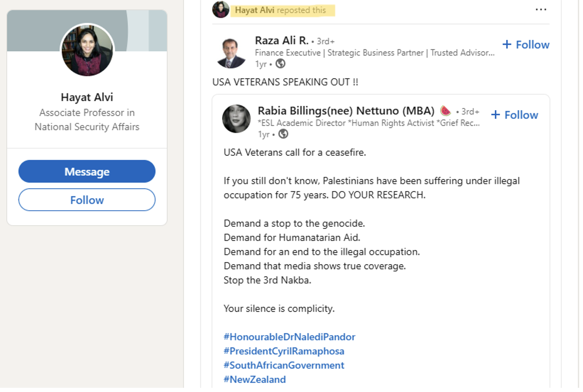This screenshot has width=583, height=392.
Task: Follow Rabia Billings from the post
Action: point(515,115)
